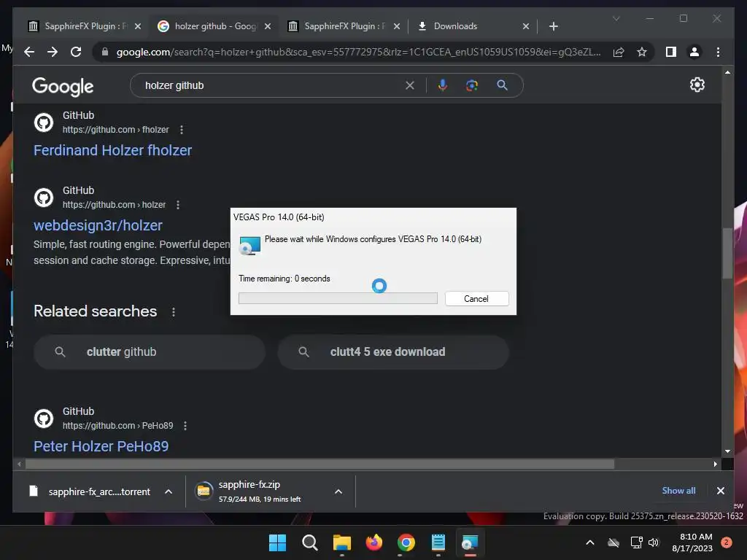Clear the 'holzer github' search box
This screenshot has height=560, width=747.
(410, 85)
